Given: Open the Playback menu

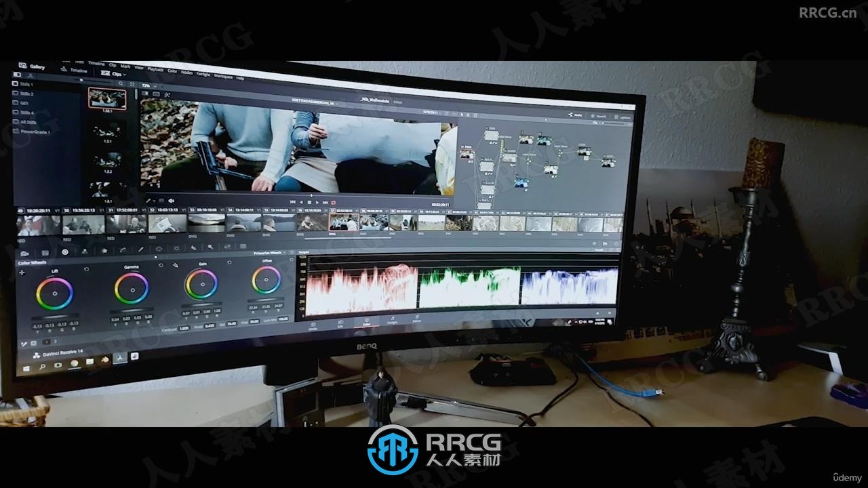Looking at the screenshot, I should [155, 69].
